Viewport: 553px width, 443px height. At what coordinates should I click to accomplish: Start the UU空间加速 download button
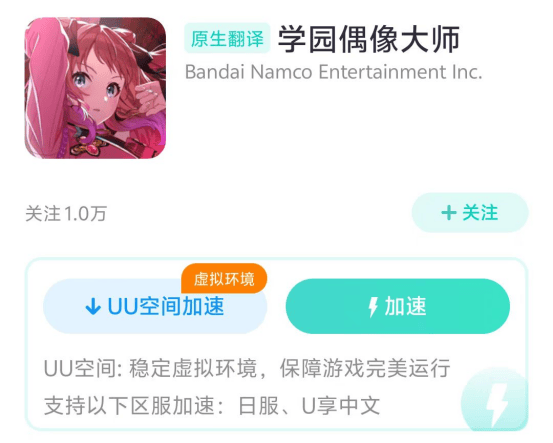pos(155,306)
